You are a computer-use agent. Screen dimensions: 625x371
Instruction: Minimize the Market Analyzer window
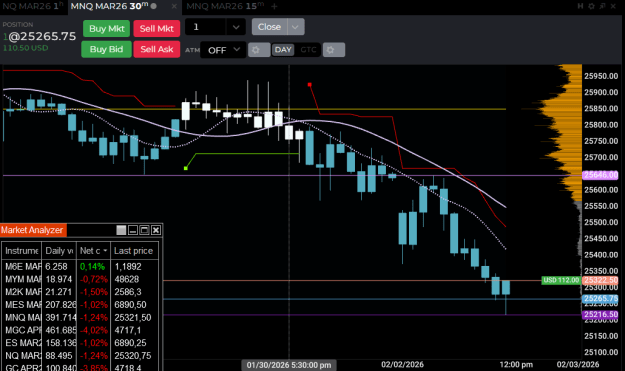[x=133, y=230]
